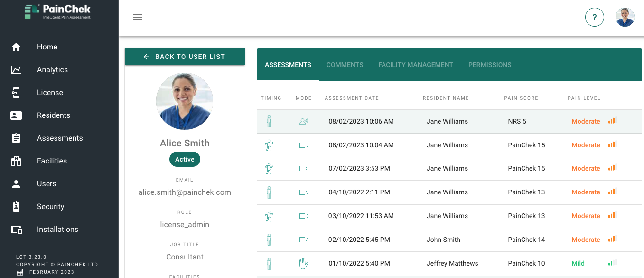Click the Facilities building icon

(x=16, y=161)
